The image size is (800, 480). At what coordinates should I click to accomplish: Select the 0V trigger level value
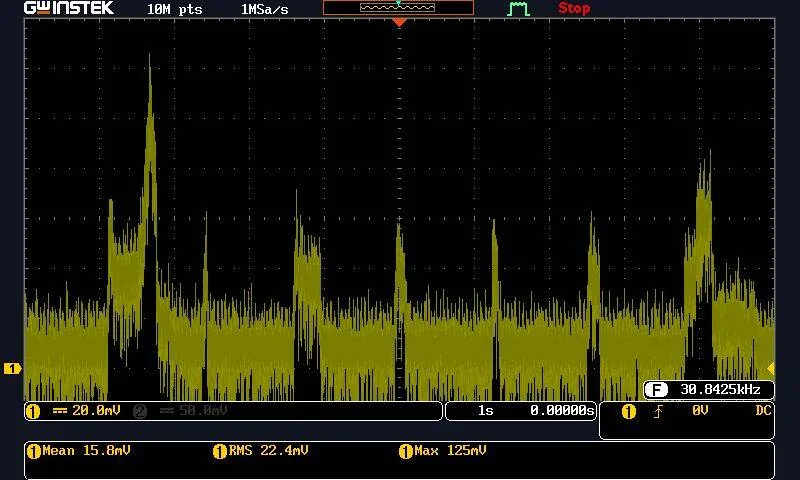click(x=700, y=411)
